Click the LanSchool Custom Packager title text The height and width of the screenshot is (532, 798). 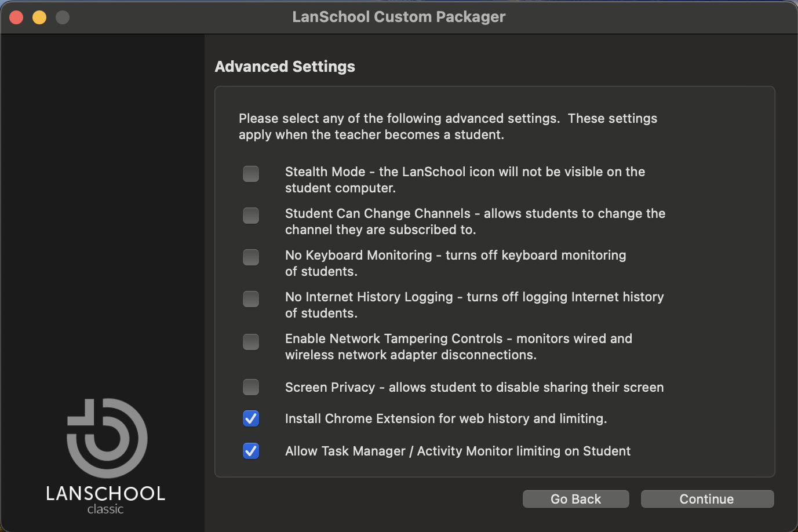point(399,17)
